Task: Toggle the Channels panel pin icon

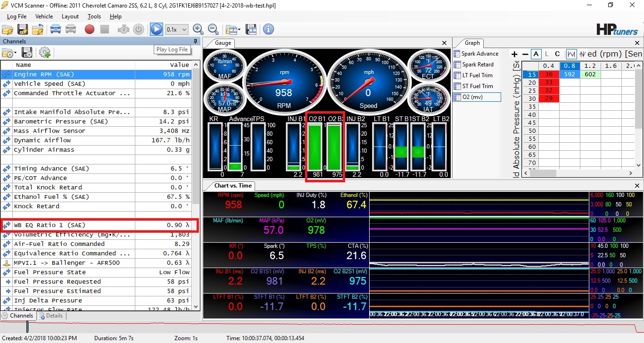Action: tap(196, 41)
